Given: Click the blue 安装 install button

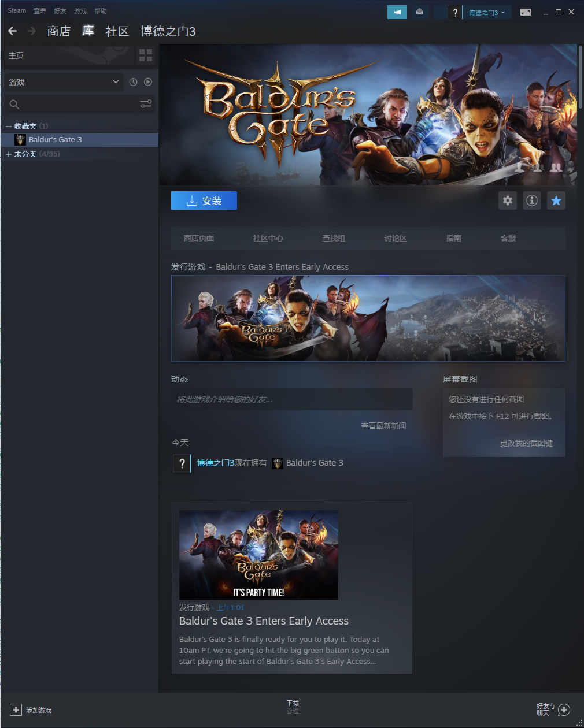Looking at the screenshot, I should click(x=204, y=200).
